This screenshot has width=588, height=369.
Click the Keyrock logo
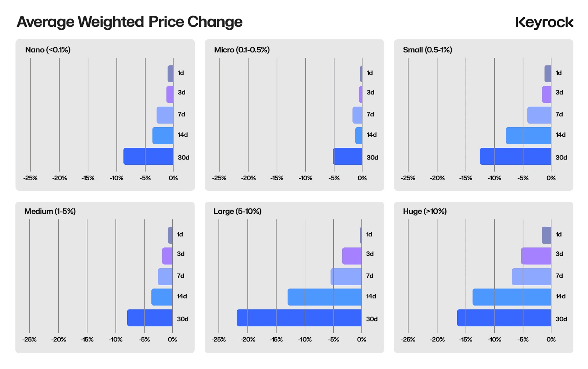pyautogui.click(x=544, y=22)
